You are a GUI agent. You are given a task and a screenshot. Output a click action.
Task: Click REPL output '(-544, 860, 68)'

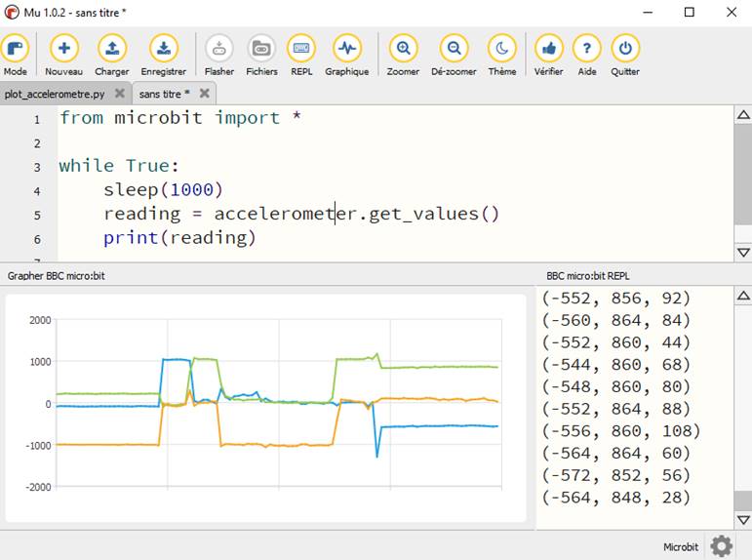pyautogui.click(x=615, y=364)
